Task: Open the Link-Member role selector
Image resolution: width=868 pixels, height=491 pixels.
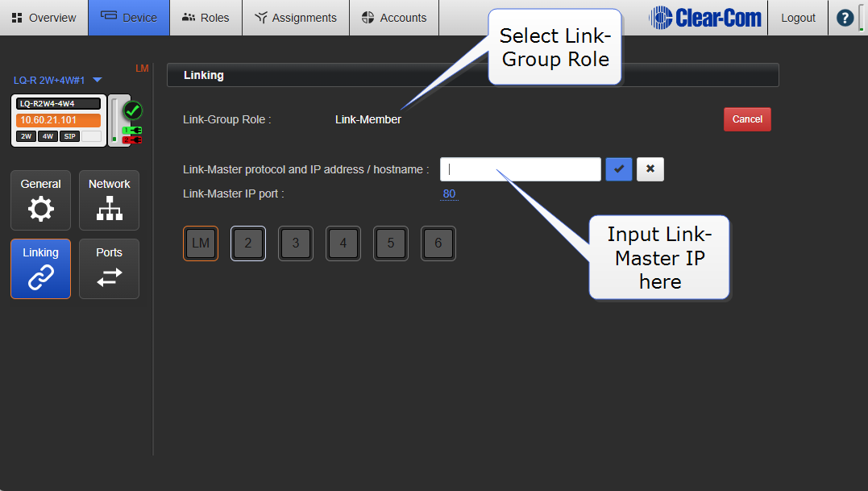Action: tap(368, 119)
